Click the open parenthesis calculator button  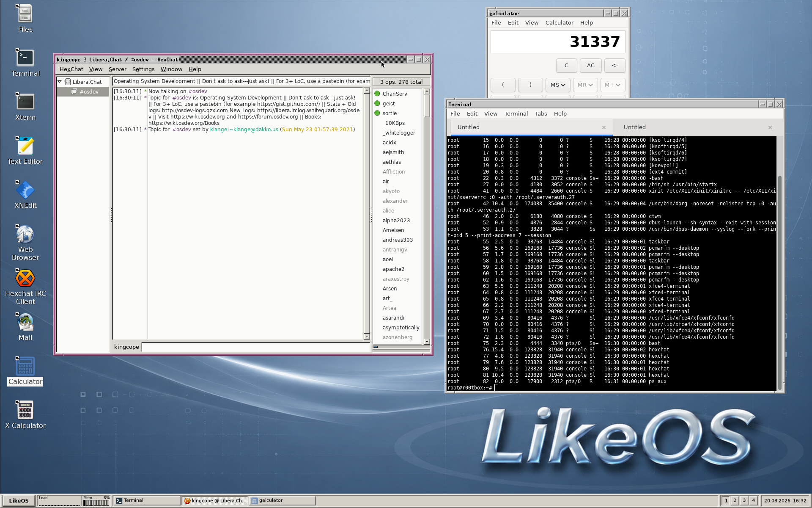tap(503, 85)
